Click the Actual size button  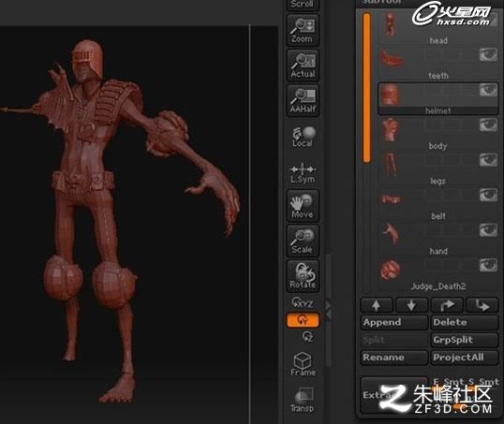(x=303, y=66)
